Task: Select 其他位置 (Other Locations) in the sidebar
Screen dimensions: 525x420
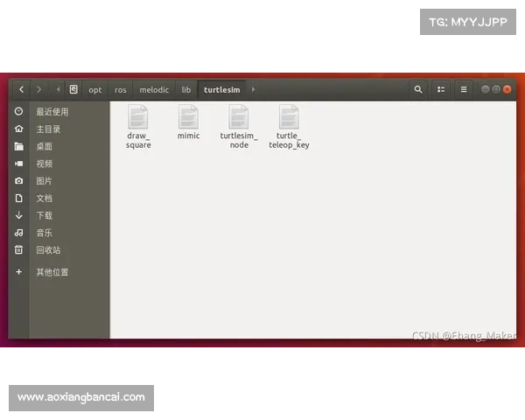Action: pyautogui.click(x=52, y=272)
